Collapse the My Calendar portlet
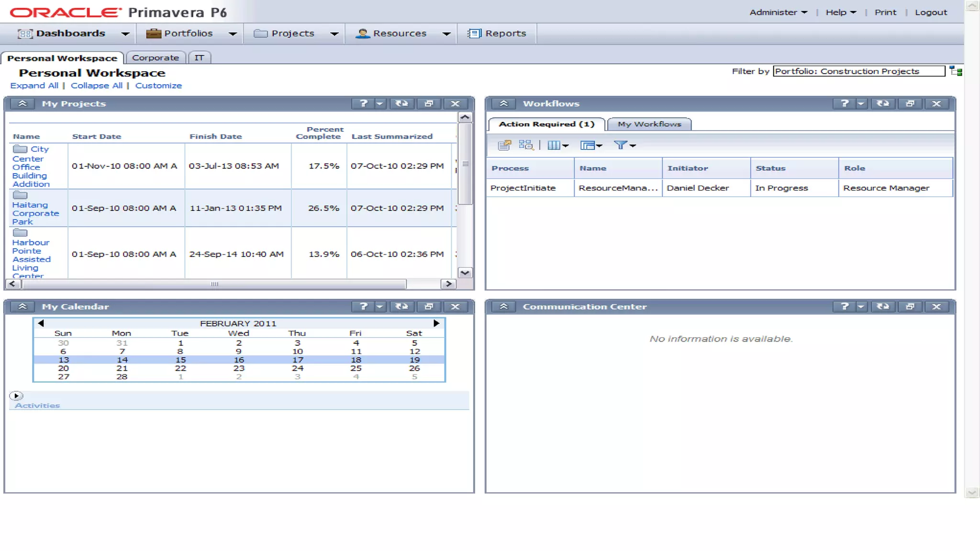980x551 pixels. pyautogui.click(x=22, y=307)
